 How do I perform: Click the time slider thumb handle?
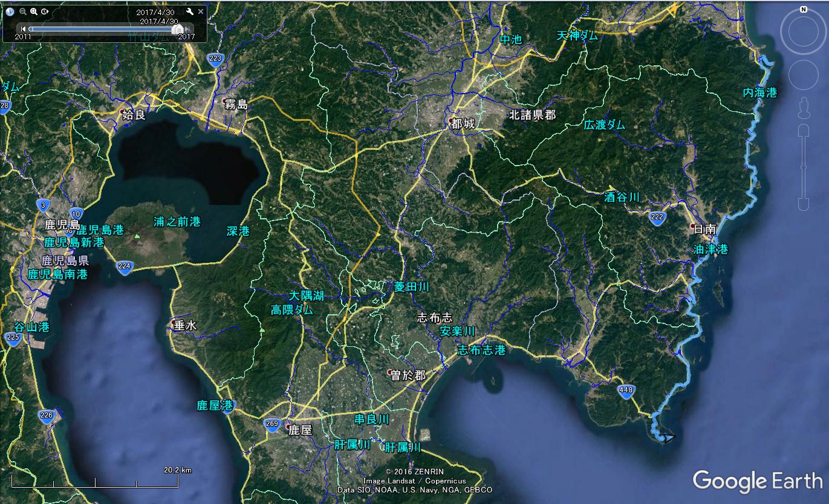[x=177, y=28]
